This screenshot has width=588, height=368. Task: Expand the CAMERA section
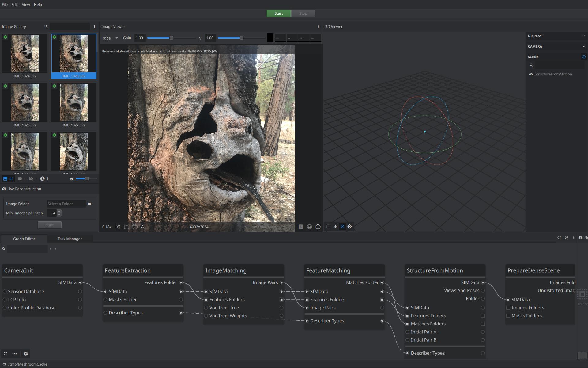click(x=556, y=46)
